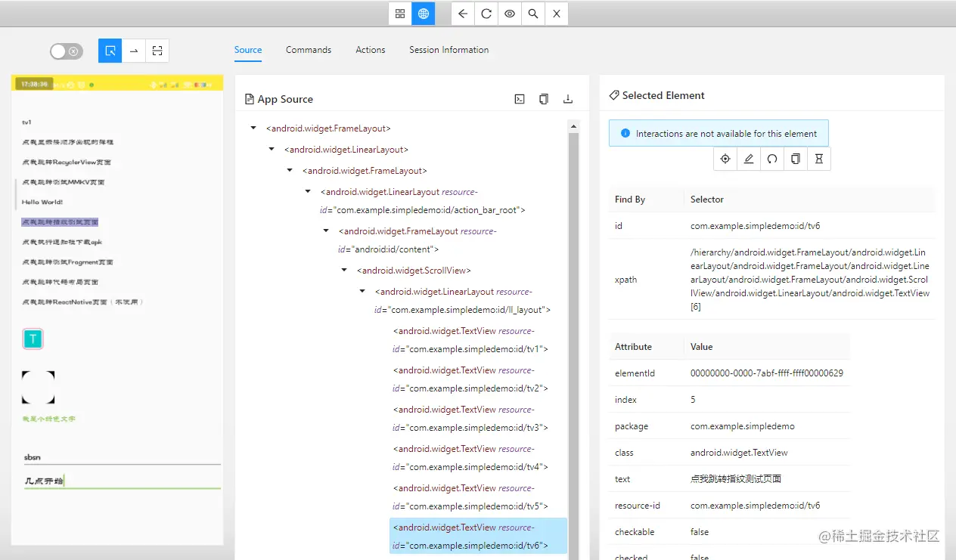956x560 pixels.
Task: Click apk download item in device screenshot
Action: coord(62,242)
